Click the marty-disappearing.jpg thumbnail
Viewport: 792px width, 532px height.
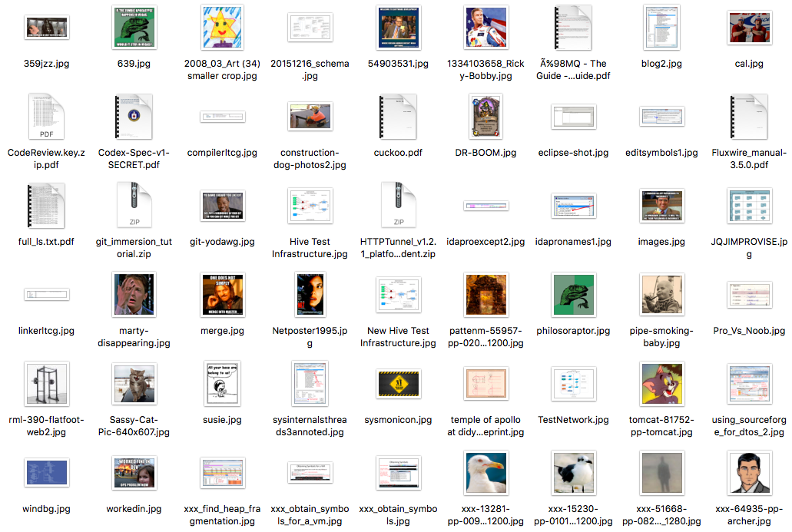pyautogui.click(x=134, y=295)
